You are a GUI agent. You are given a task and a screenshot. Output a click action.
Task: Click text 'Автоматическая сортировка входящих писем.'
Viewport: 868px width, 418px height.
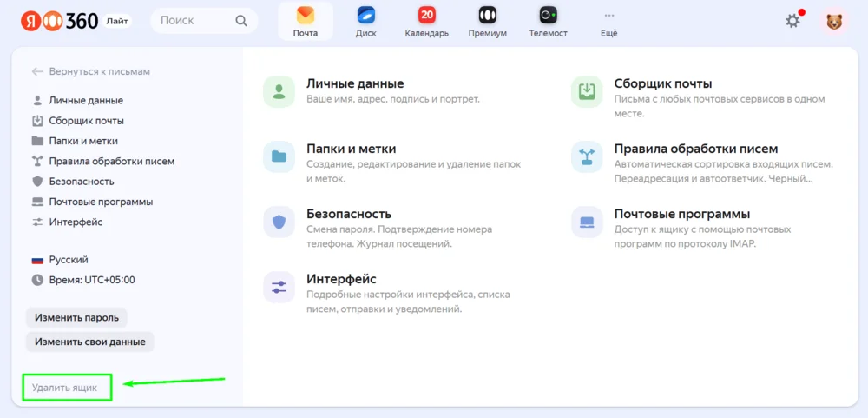[x=724, y=164]
